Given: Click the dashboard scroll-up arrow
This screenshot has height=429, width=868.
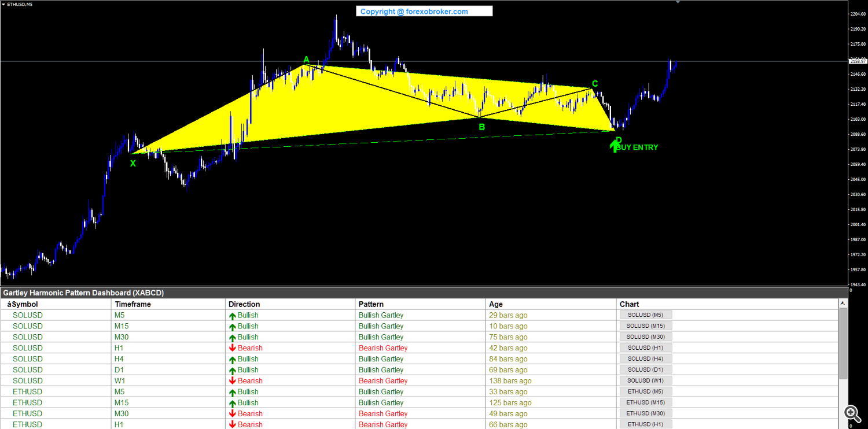Looking at the screenshot, I should click(x=843, y=304).
